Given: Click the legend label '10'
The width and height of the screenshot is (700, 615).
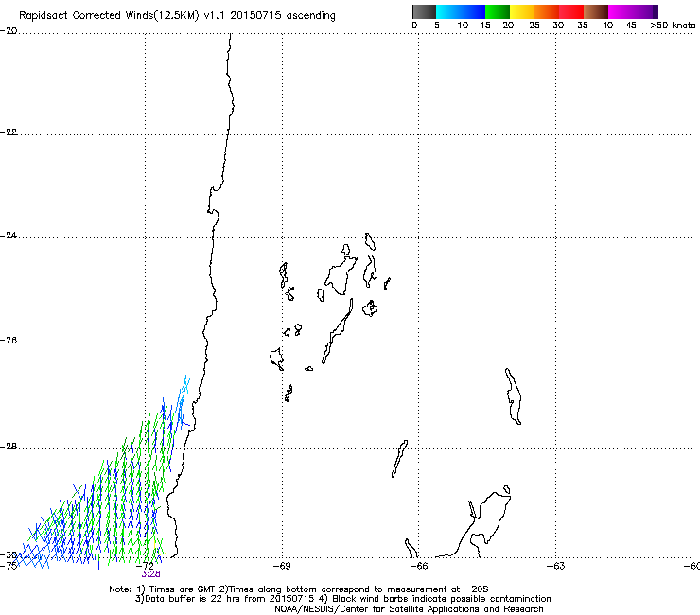Looking at the screenshot, I should [x=463, y=26].
